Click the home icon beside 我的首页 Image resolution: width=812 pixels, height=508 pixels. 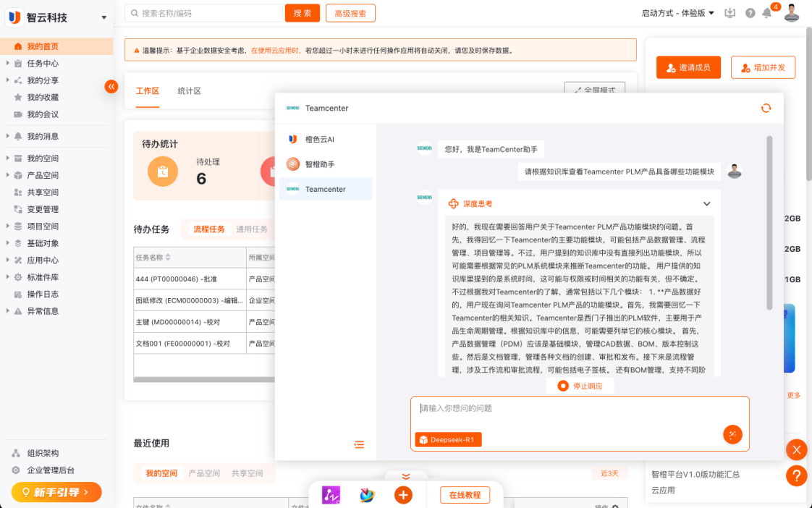coord(18,46)
